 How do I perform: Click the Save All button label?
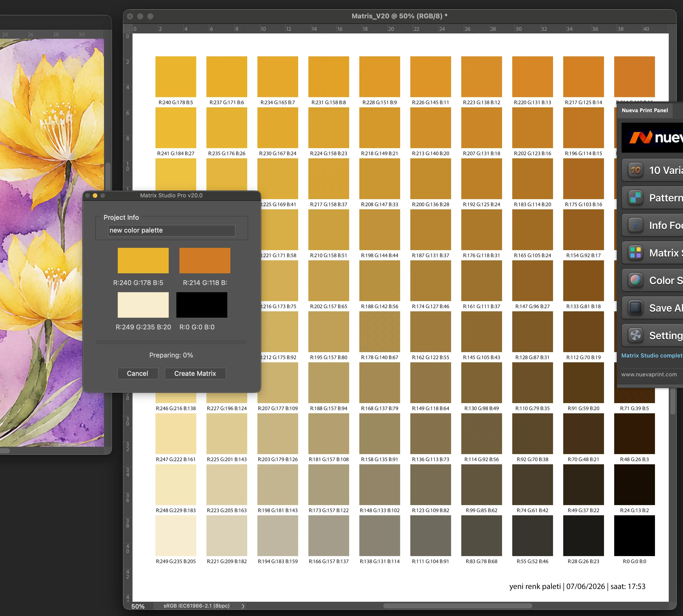666,308
